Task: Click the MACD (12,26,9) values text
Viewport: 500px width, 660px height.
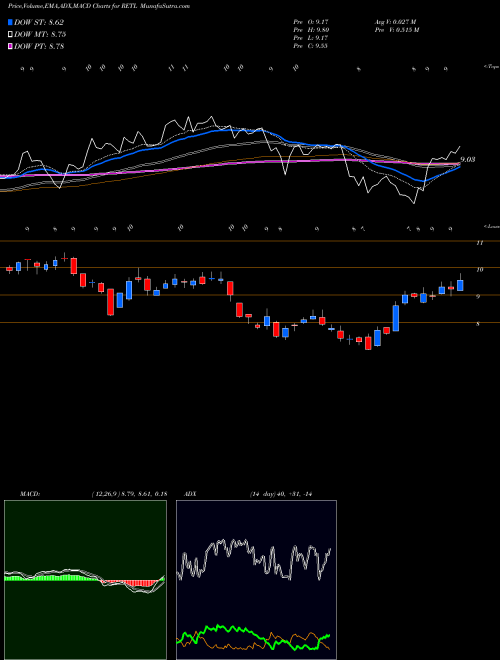Action: 129,494
